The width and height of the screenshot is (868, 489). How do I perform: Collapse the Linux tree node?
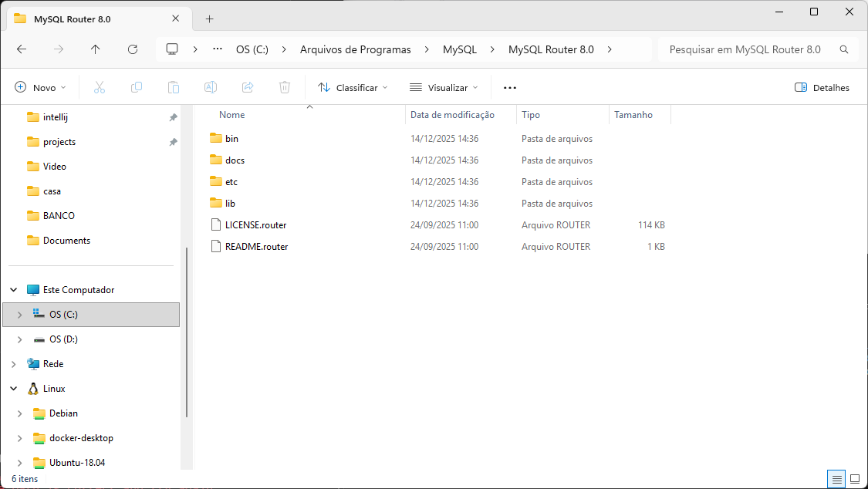[14, 388]
